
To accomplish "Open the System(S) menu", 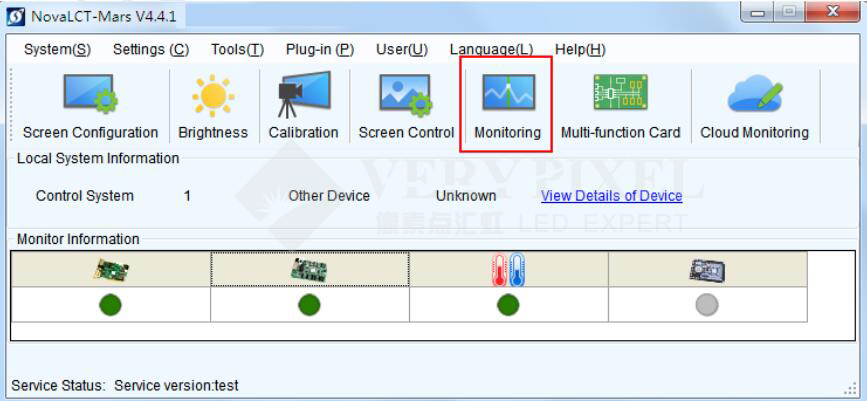I will [58, 50].
